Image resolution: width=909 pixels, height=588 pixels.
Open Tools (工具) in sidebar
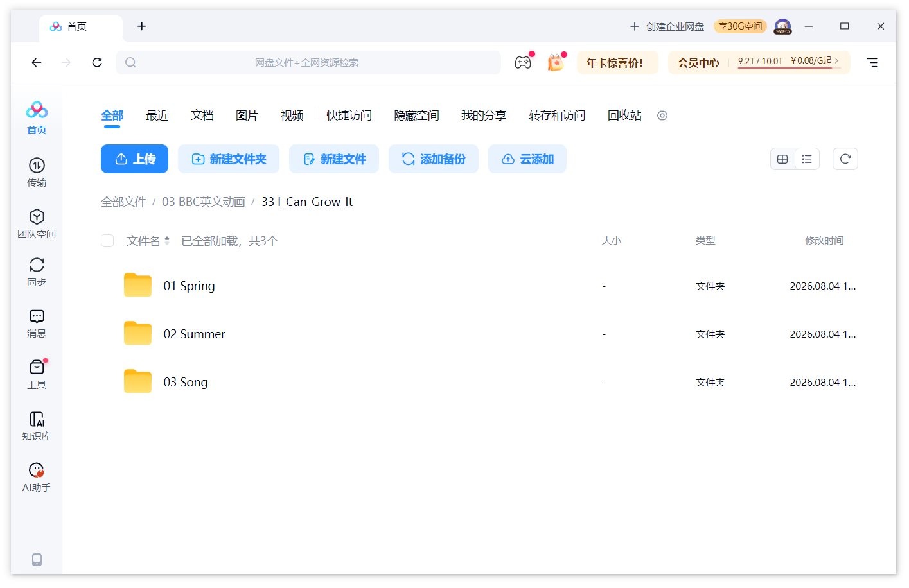coord(37,374)
